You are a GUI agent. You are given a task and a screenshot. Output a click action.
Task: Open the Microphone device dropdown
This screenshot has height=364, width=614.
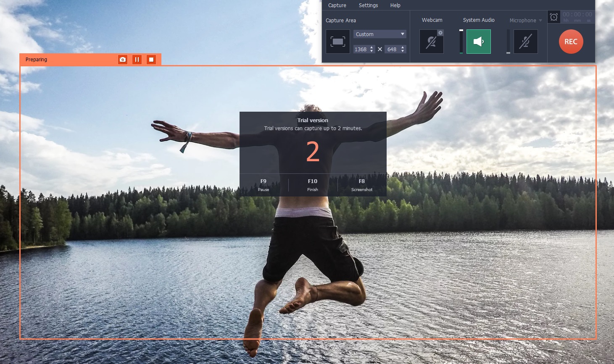tap(540, 20)
